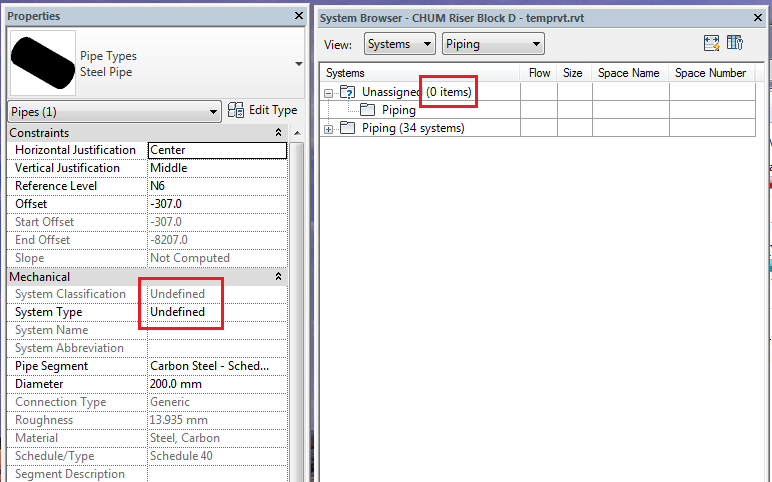Close the Properties panel
Viewport: 772px width, 482px height.
point(298,16)
